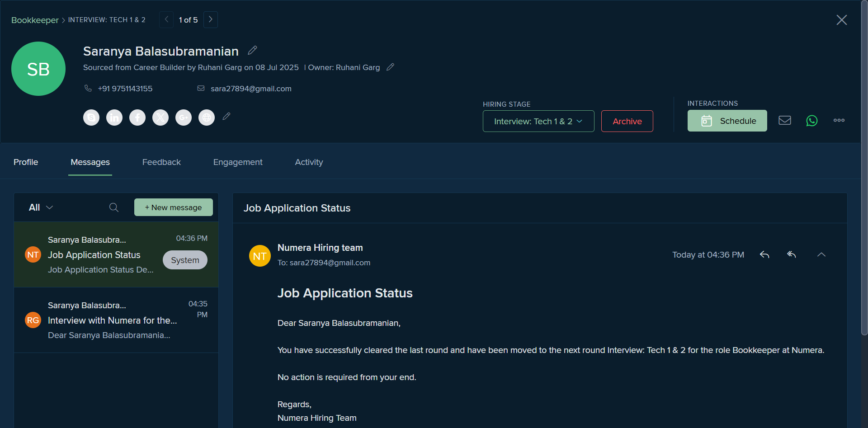Click the recipient sara27894@gmail.com in the To line
The width and height of the screenshot is (868, 428).
(330, 263)
